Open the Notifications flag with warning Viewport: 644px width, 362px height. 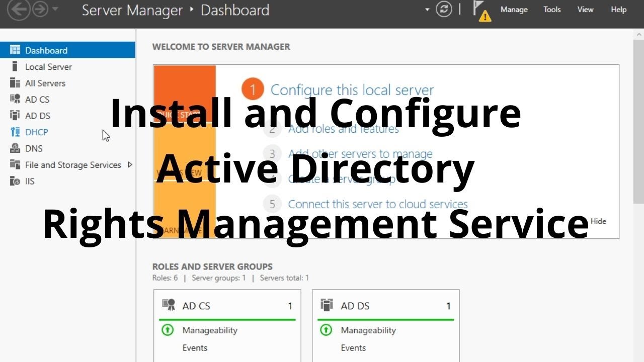coord(481,11)
